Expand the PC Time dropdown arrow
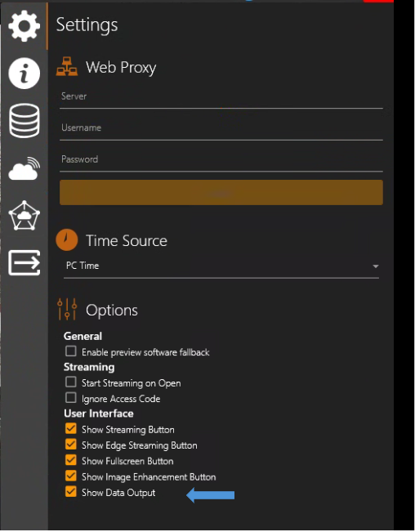Viewport: 415px width, 532px height. tap(375, 266)
